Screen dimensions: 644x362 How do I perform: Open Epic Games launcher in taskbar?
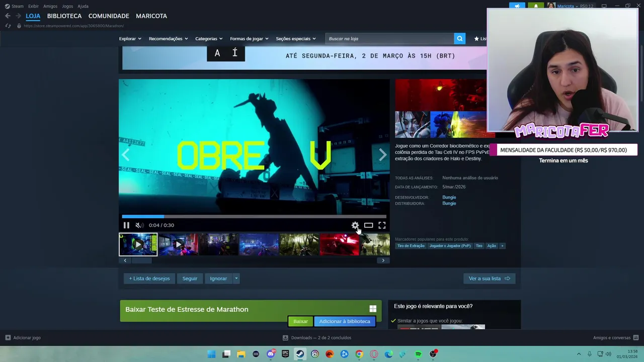(285, 354)
